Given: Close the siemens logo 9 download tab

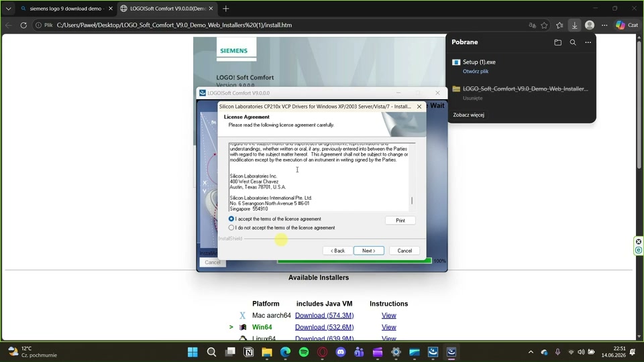Looking at the screenshot, I should click(x=110, y=9).
